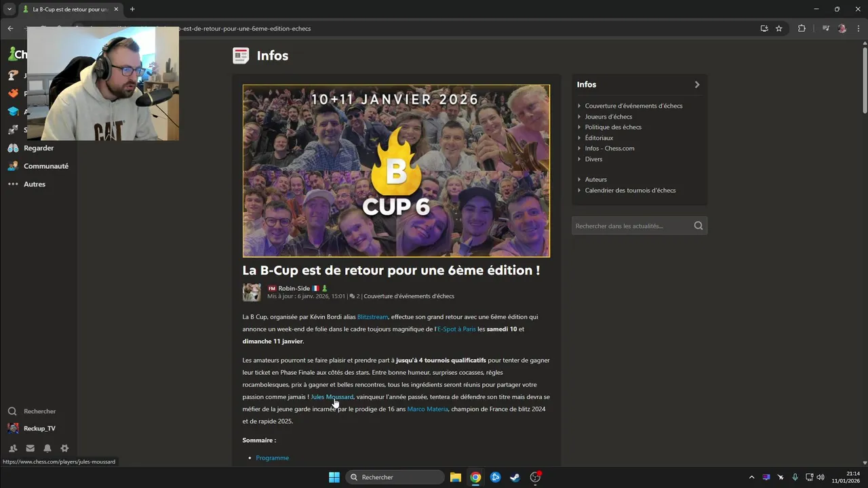This screenshot has height=488, width=868.
Task: Click the Infos newspaper header icon
Action: [x=241, y=56]
